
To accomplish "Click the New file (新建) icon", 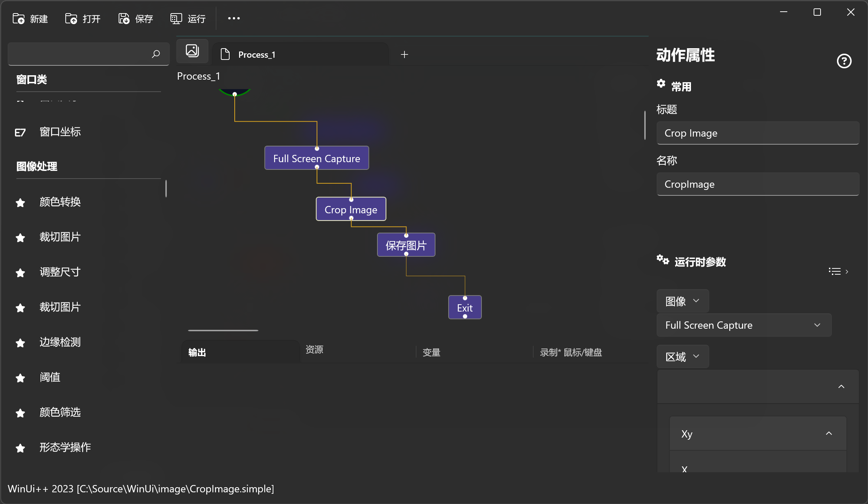I will [x=19, y=19].
